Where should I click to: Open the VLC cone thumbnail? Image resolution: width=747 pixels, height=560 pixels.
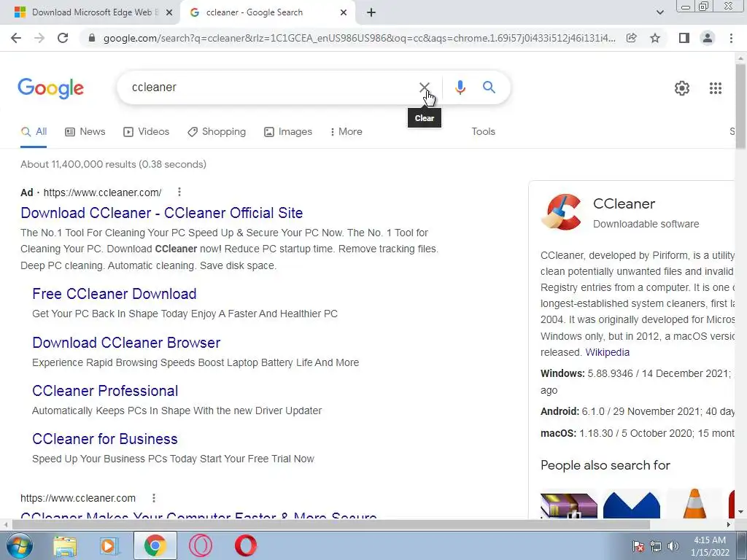point(694,503)
